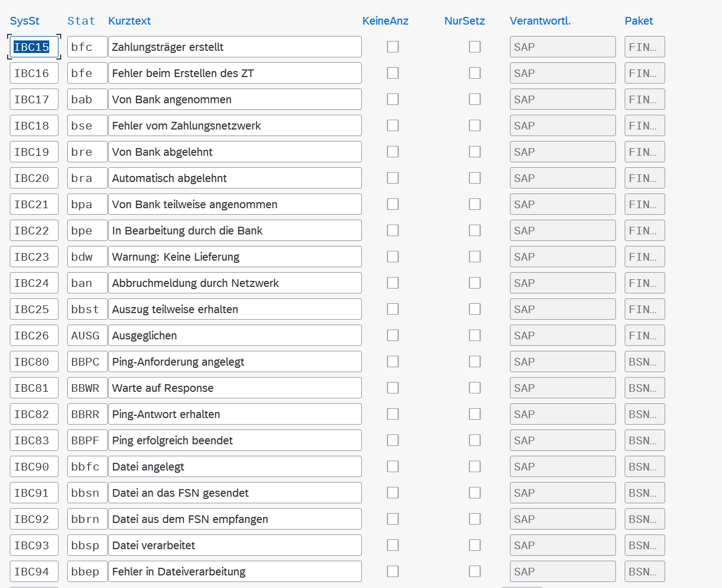Viewport: 722px width, 588px height.
Task: Click the Fehler vom Zahlungsnetzwerk field
Action: tap(234, 126)
